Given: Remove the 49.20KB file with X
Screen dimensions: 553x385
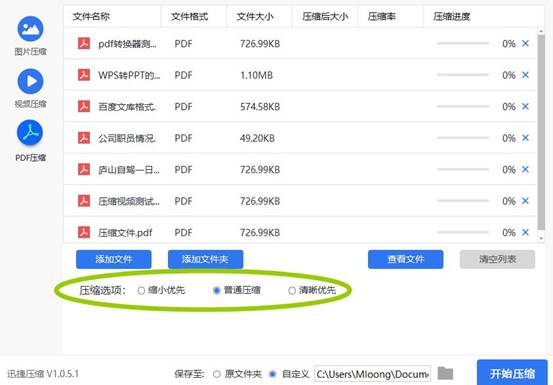Looking at the screenshot, I should pos(525,138).
